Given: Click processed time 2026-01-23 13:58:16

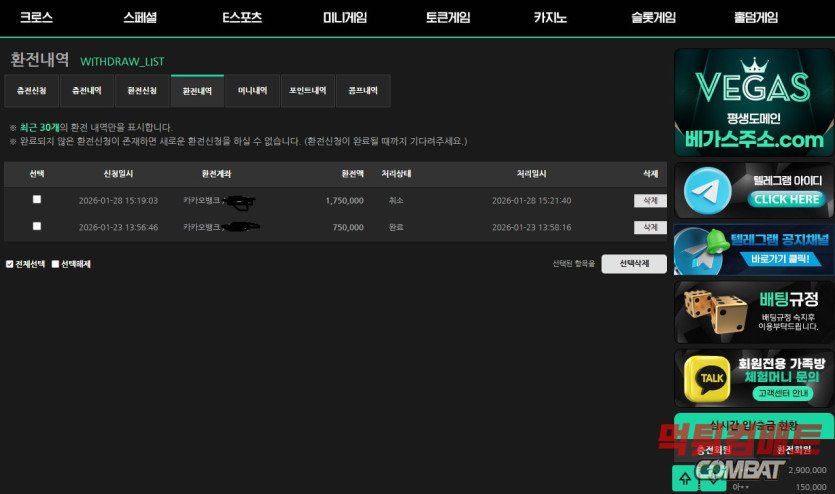Looking at the screenshot, I should 531,227.
